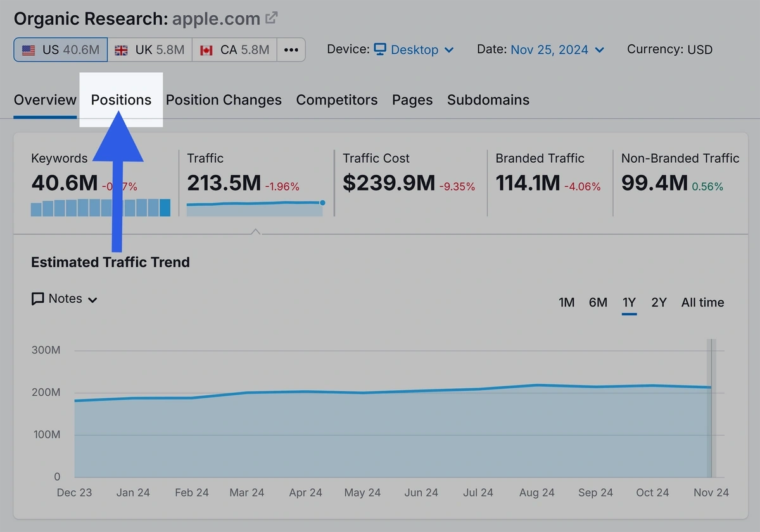
Task: Click the Non-Branded Traffic 99.4M value
Action: 654,183
